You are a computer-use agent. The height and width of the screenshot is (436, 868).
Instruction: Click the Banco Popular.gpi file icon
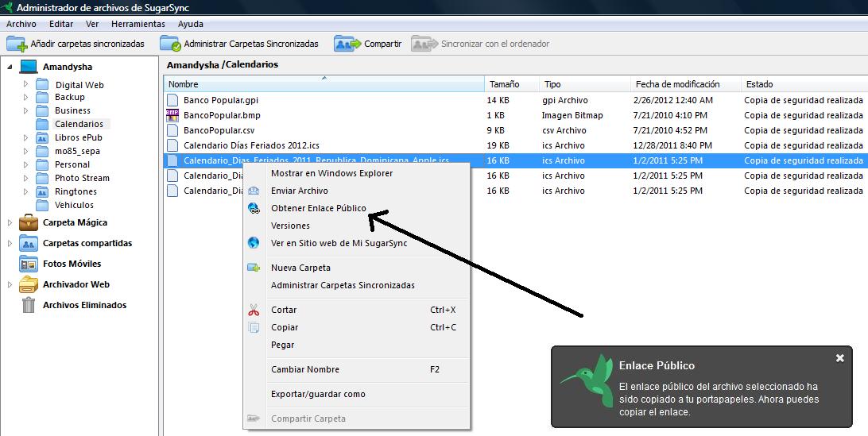[172, 100]
